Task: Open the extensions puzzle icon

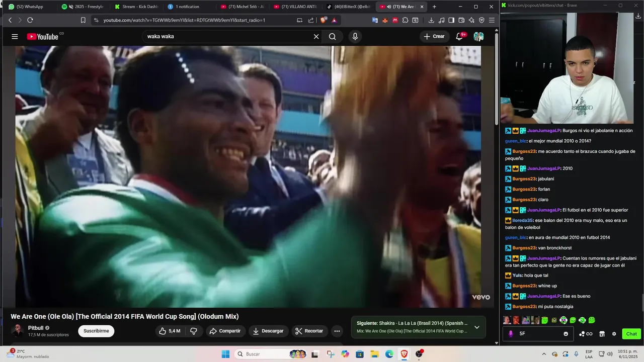Action: pyautogui.click(x=405, y=20)
